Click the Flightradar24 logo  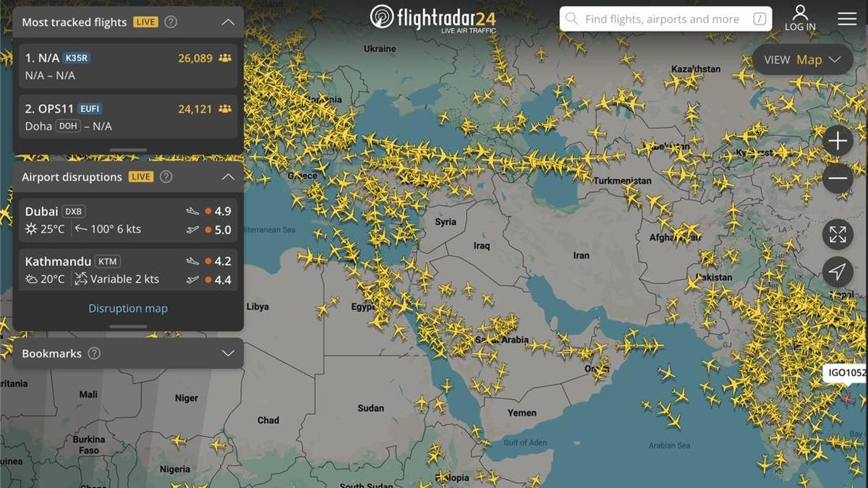pos(434,16)
